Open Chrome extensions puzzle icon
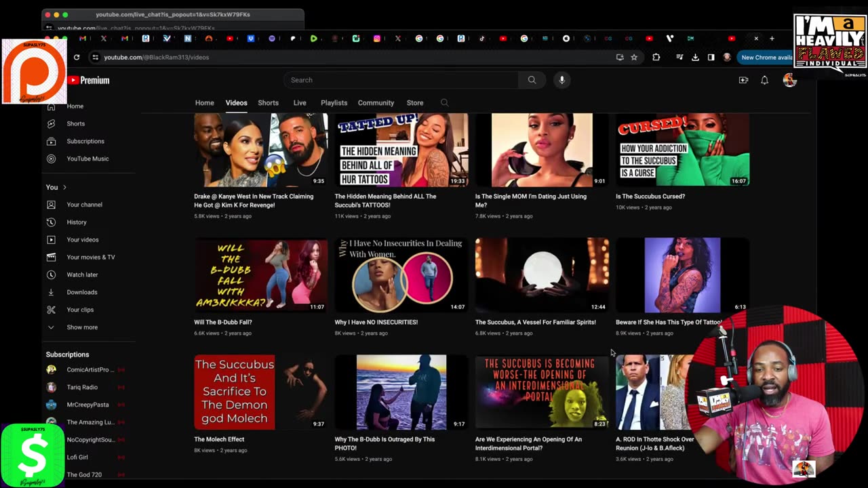Screen dimensions: 868x488 tap(656, 58)
